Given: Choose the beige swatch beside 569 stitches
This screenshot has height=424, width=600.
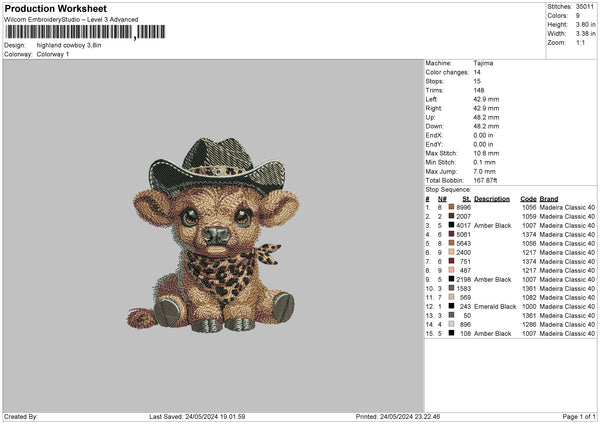Looking at the screenshot, I should click(x=452, y=297).
